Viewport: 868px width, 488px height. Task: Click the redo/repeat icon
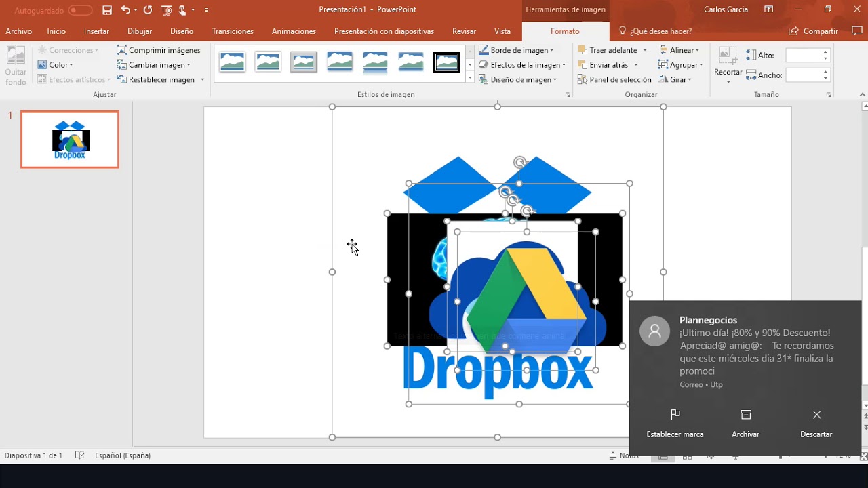(x=148, y=10)
